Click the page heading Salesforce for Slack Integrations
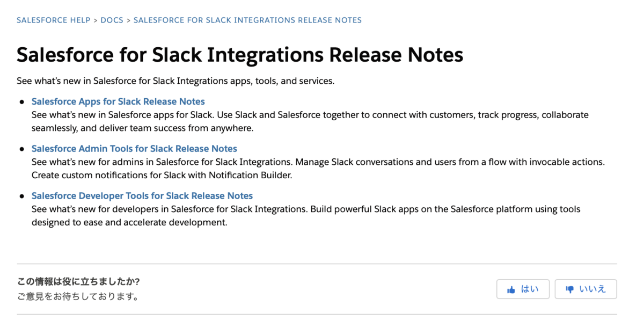Image resolution: width=644 pixels, height=335 pixels. point(240,55)
